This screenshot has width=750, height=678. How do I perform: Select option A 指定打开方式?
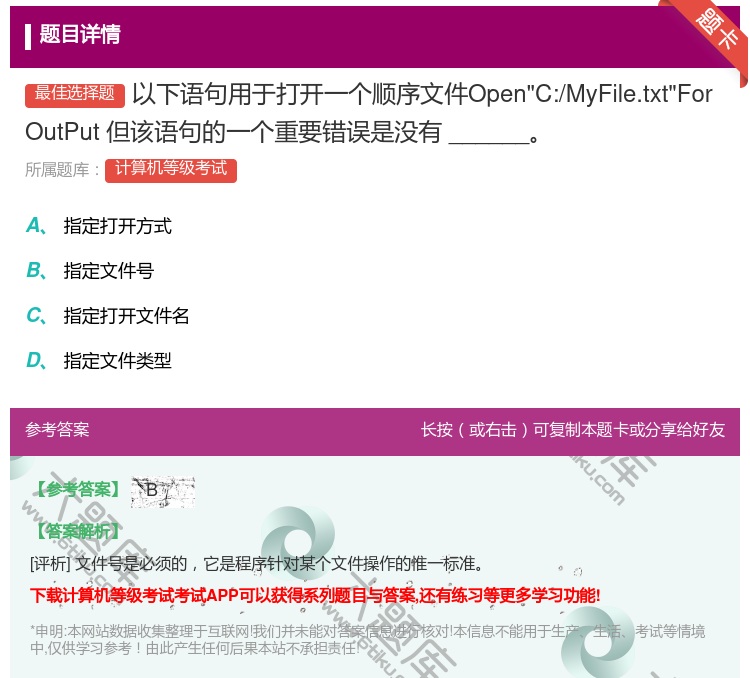pyautogui.click(x=99, y=226)
